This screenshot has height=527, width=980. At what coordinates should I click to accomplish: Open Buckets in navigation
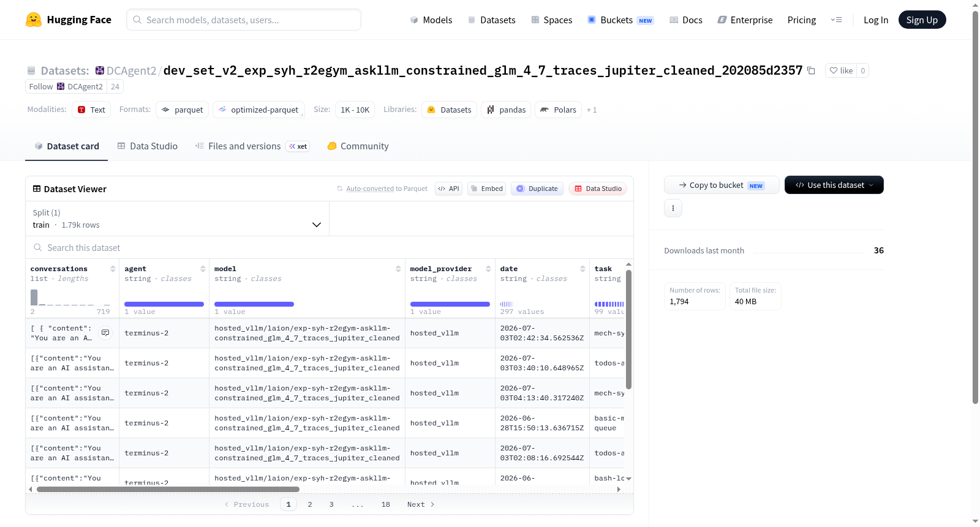(620, 20)
